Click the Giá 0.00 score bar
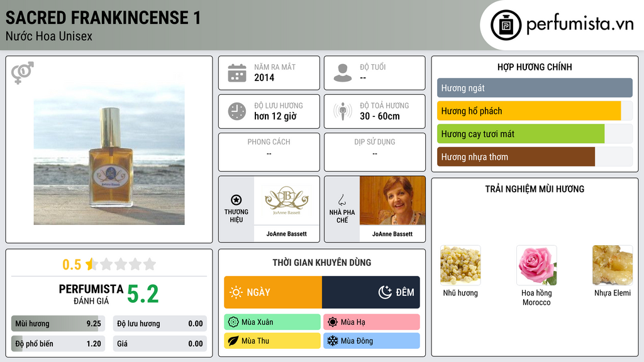This screenshot has width=644, height=362. click(x=160, y=344)
